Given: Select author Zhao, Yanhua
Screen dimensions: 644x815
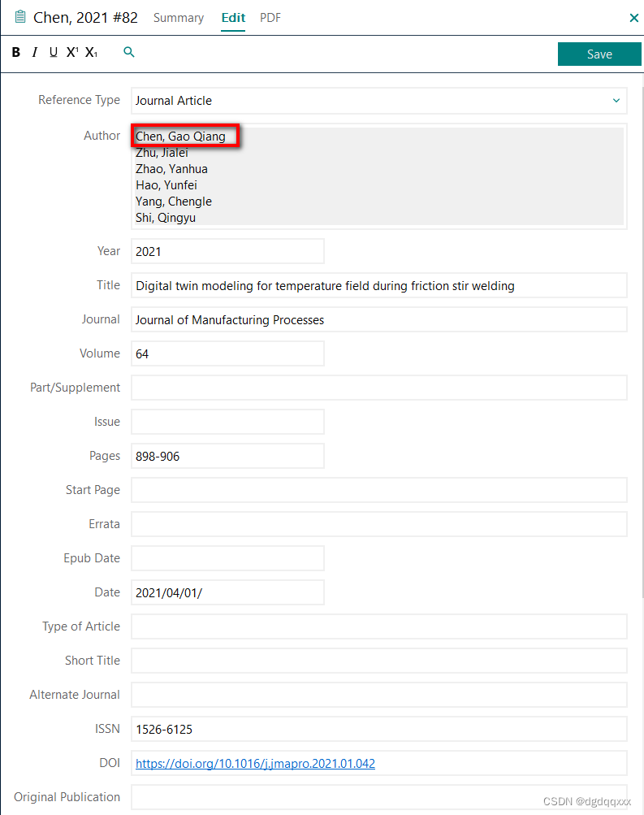Looking at the screenshot, I should click(171, 169).
